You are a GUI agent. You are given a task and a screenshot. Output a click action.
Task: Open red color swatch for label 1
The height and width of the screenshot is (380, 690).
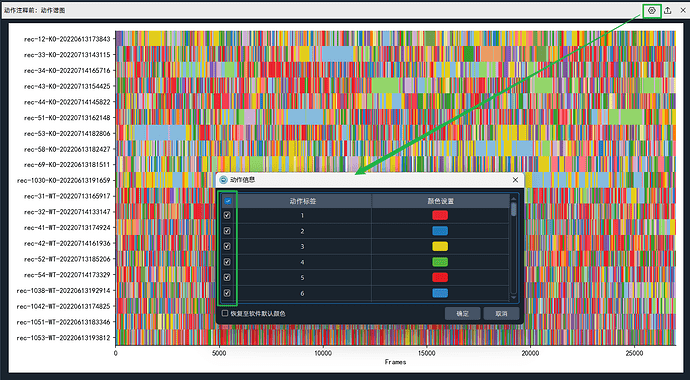pos(440,215)
